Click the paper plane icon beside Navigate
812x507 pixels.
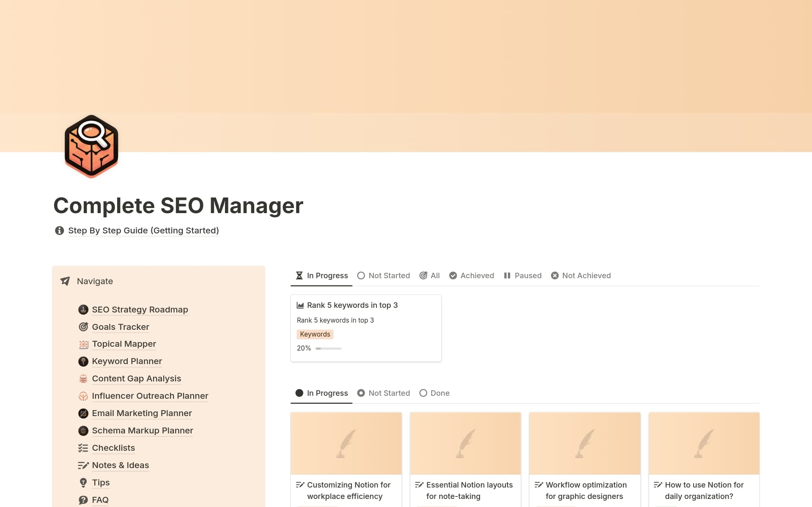[64, 281]
